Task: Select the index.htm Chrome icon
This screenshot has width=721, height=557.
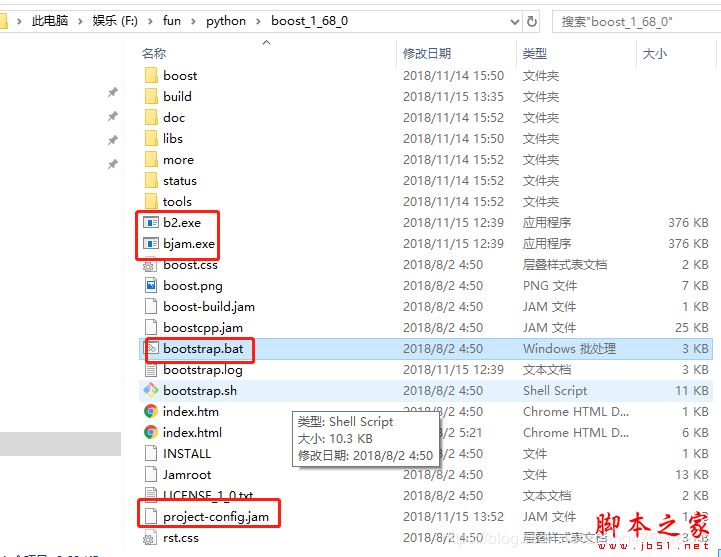Action: coord(151,411)
